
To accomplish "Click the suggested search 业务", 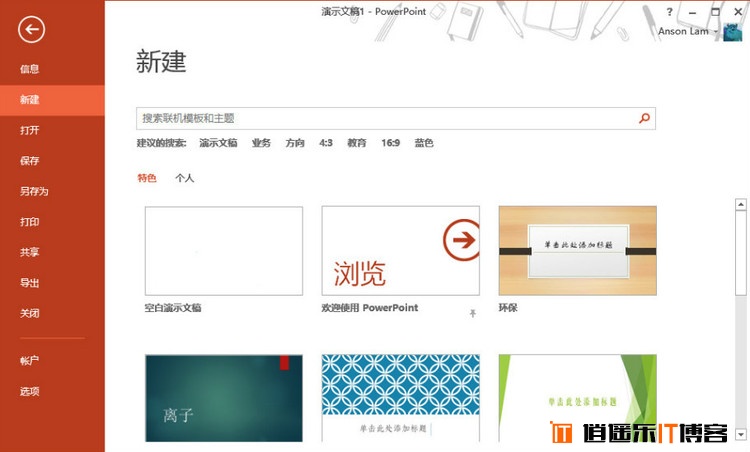I will click(261, 143).
